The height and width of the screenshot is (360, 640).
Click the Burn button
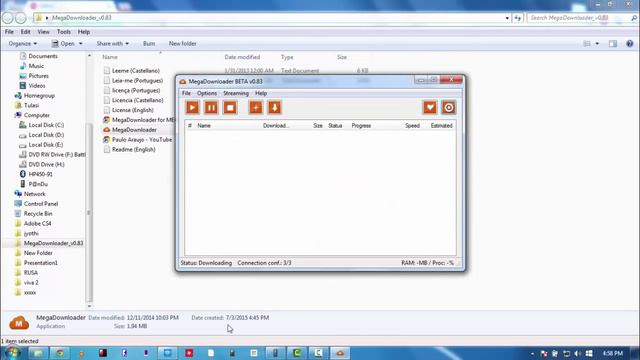[149, 44]
